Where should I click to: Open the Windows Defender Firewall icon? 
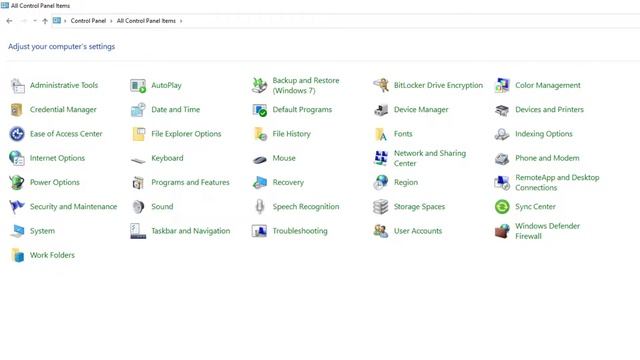tap(502, 231)
